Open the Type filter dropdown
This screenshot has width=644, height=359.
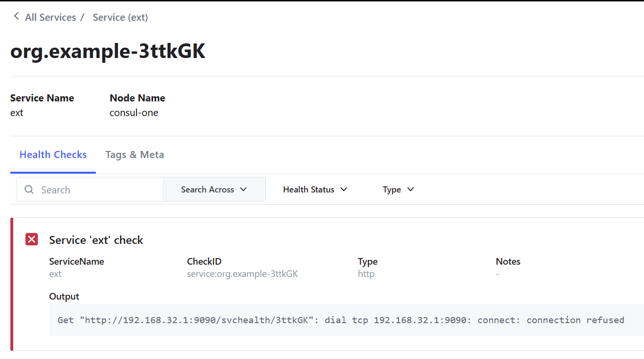(398, 189)
